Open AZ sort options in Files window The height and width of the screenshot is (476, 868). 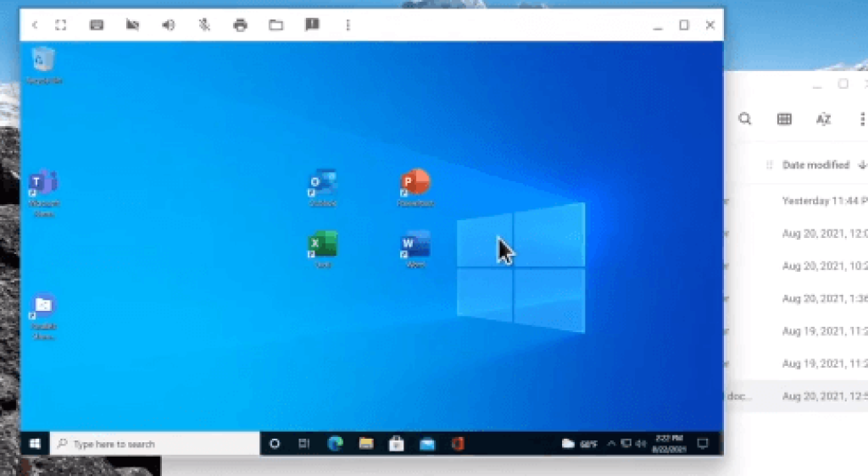[824, 119]
